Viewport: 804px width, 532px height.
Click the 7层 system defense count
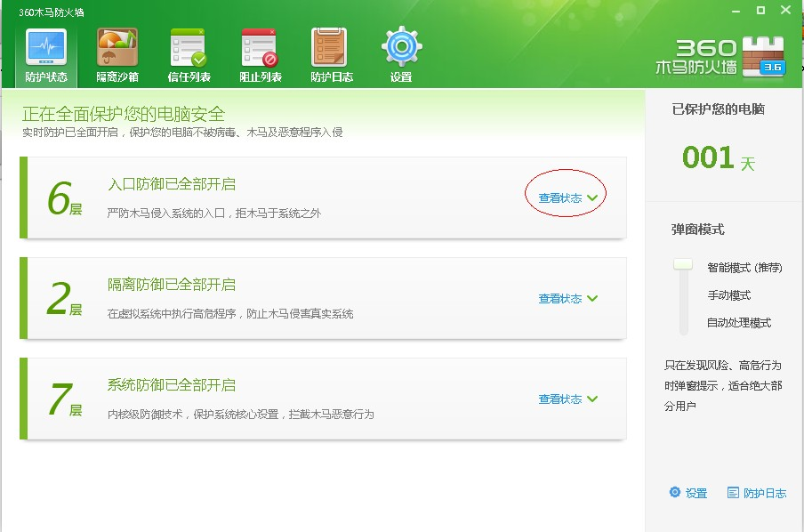(x=65, y=399)
